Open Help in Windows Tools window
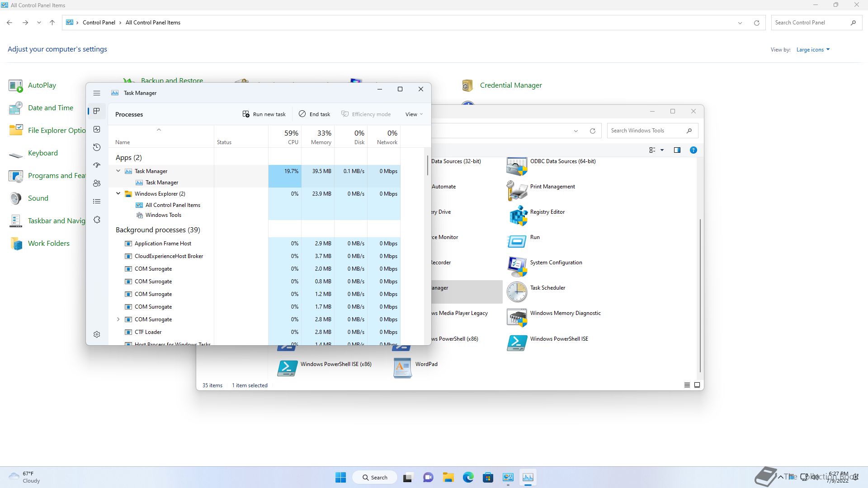The height and width of the screenshot is (488, 868). pos(693,150)
